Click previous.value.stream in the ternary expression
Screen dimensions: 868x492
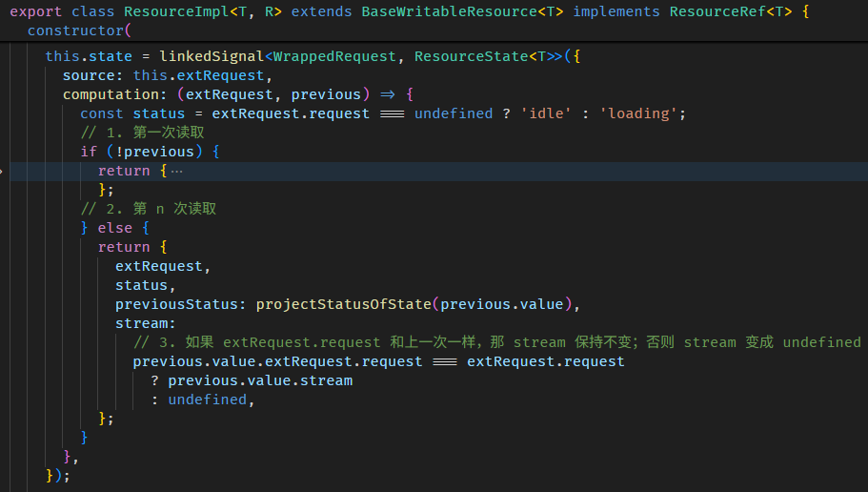[x=260, y=380]
